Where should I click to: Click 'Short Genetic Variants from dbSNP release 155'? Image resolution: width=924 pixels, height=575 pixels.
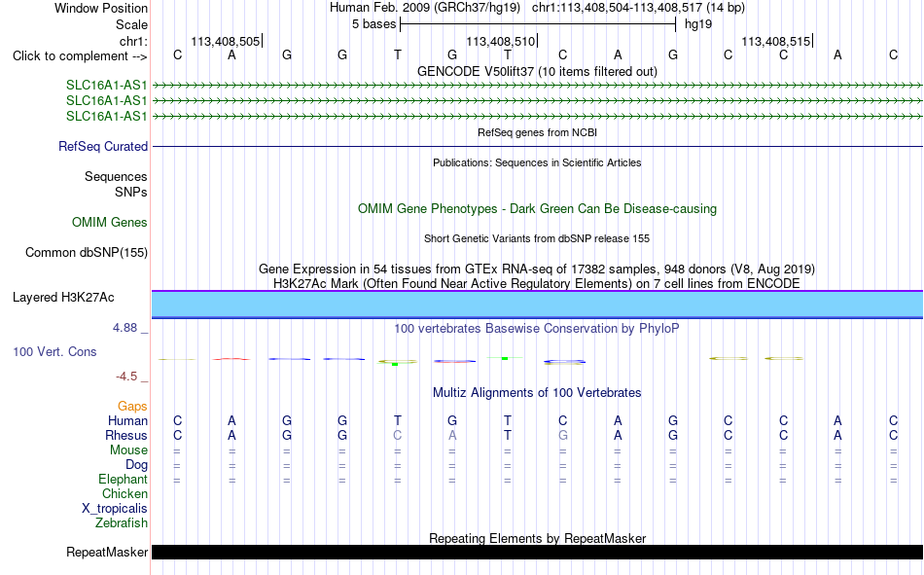pos(537,238)
